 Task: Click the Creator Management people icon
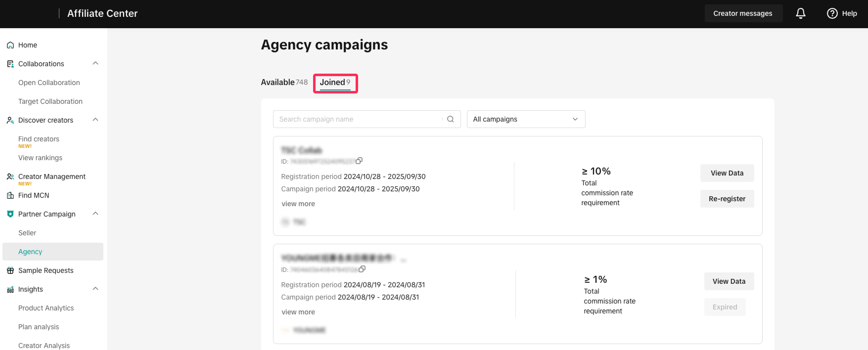[x=10, y=176]
